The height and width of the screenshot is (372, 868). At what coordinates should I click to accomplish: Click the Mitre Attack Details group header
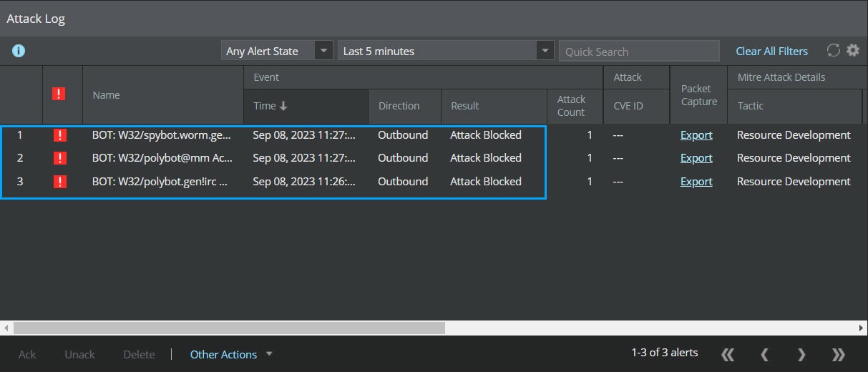tap(781, 77)
